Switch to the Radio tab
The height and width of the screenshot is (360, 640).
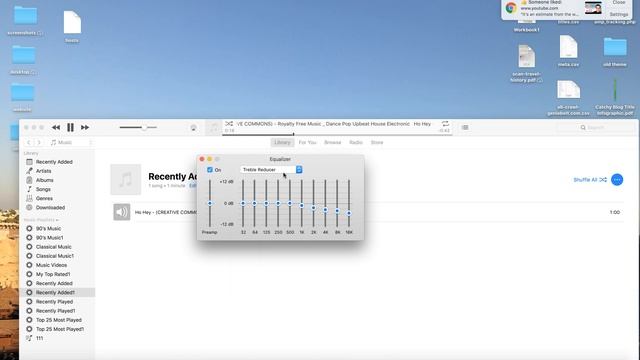coord(356,142)
